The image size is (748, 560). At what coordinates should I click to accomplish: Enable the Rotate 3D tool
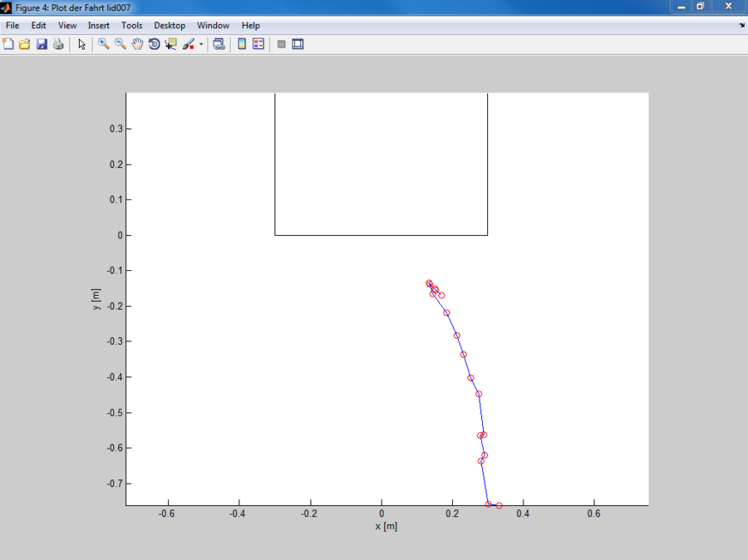click(x=154, y=44)
